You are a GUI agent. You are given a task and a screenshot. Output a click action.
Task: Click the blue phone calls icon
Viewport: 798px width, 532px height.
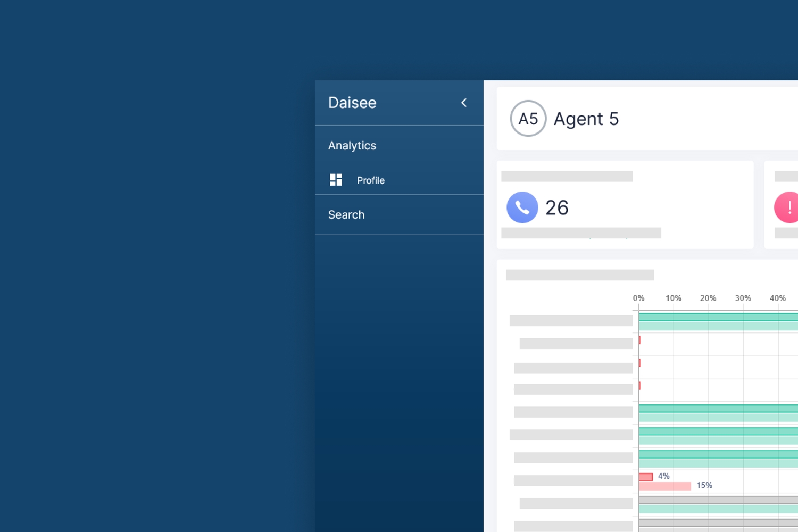click(x=522, y=207)
